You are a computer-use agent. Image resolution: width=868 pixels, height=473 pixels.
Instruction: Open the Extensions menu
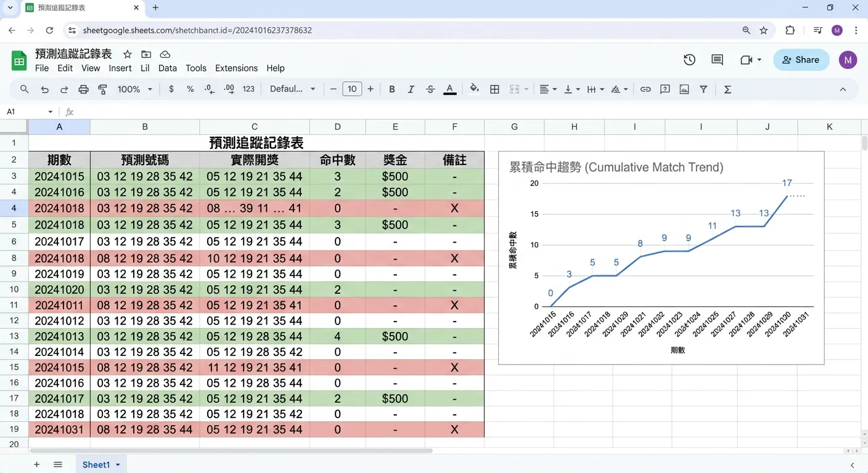pyautogui.click(x=236, y=68)
